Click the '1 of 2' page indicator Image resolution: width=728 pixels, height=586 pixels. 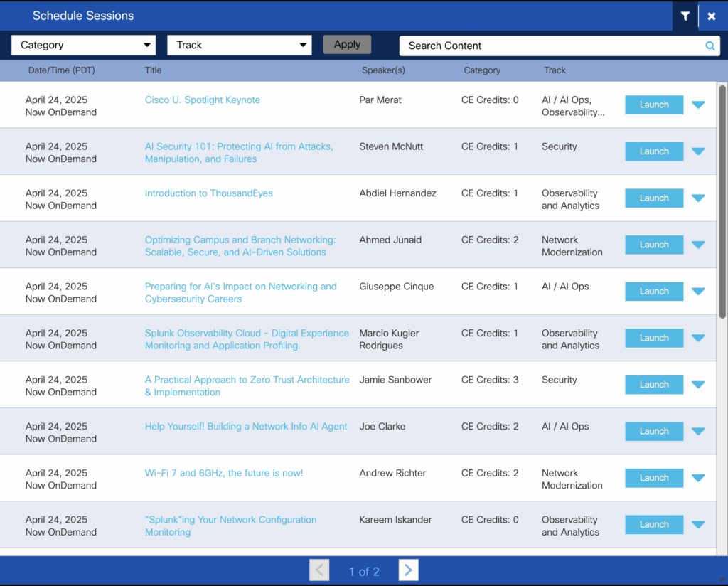(x=364, y=572)
